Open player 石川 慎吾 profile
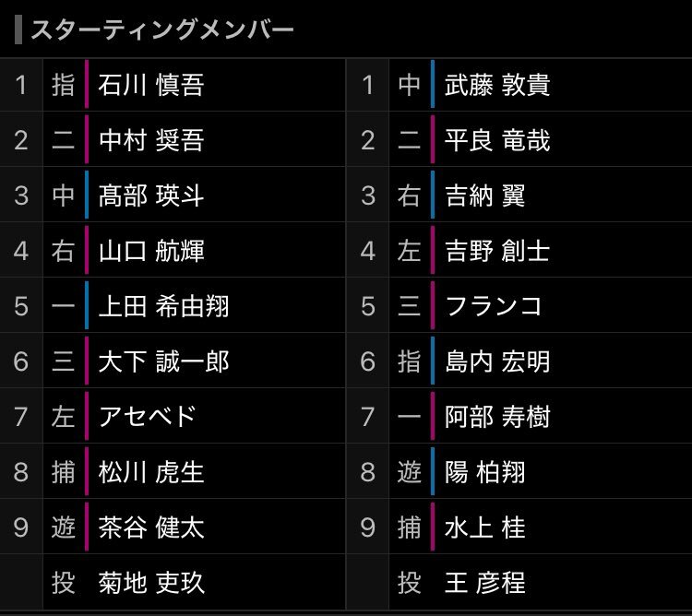Viewport: 692px width, 616px height. [151, 85]
